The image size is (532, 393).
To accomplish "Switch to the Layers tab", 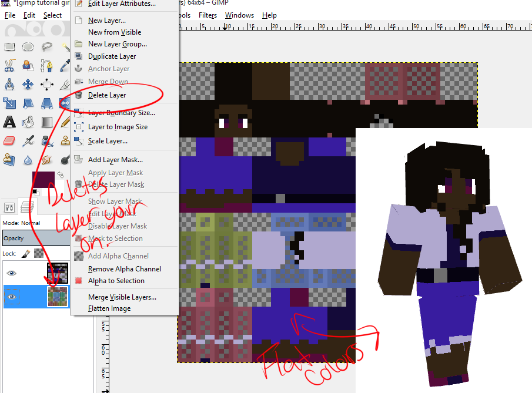I will 26,207.
